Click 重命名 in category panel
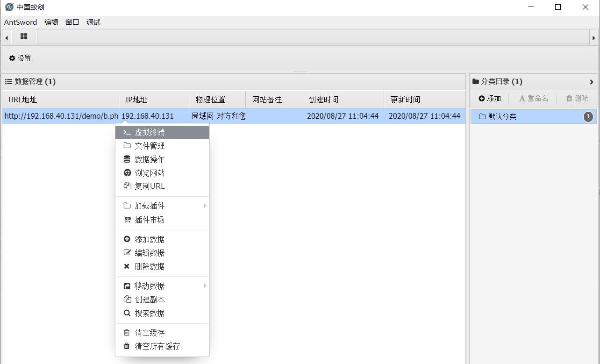Viewport: 600px width, 364px height. [534, 99]
